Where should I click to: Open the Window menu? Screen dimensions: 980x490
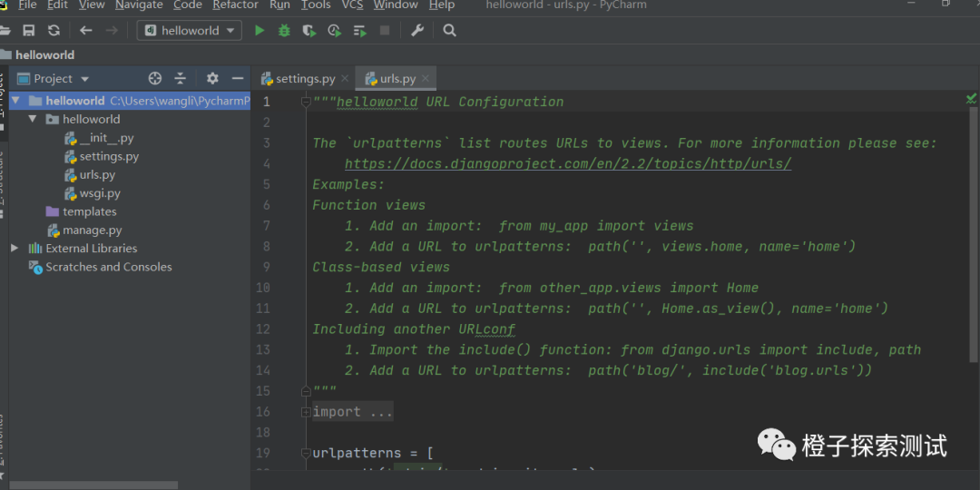pyautogui.click(x=396, y=5)
